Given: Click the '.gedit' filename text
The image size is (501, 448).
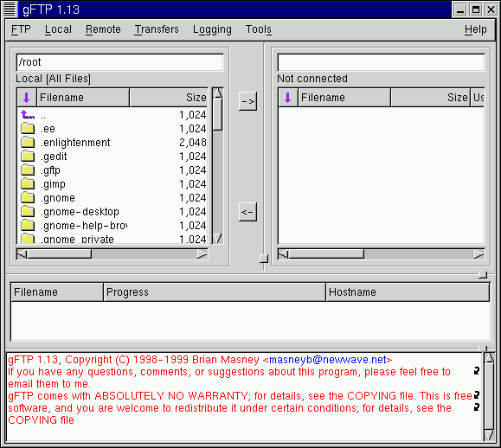Looking at the screenshot, I should point(54,157).
